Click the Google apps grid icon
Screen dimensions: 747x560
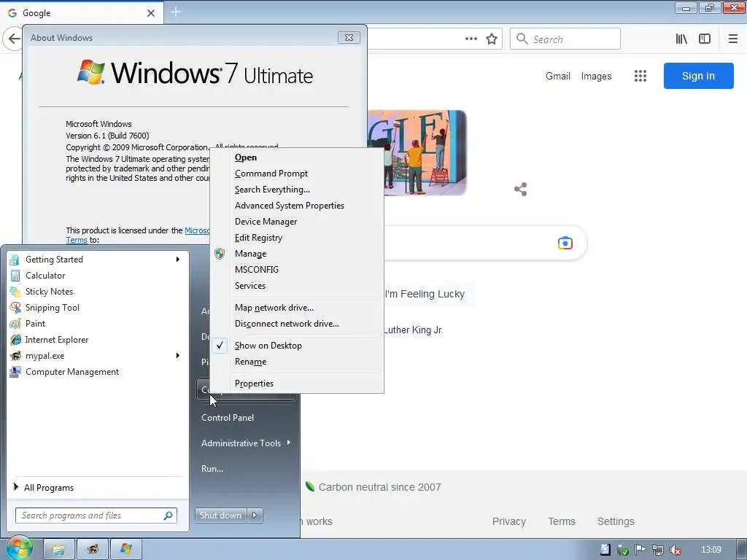[x=640, y=76]
